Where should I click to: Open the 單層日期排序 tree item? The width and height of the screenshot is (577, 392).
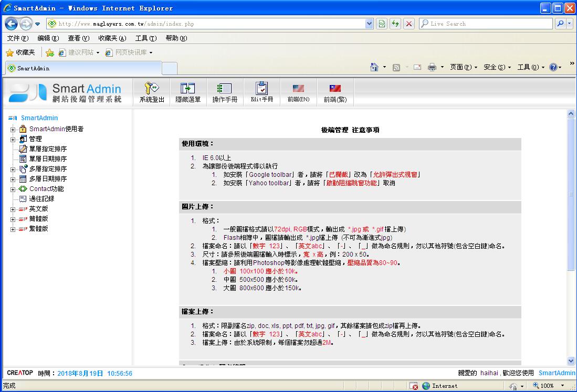[48, 159]
